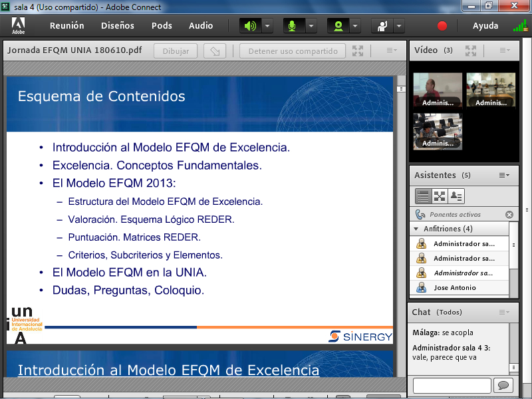Viewport: 532px width, 399px height.
Task: Open Asistentes pod options menu
Action: (504, 175)
